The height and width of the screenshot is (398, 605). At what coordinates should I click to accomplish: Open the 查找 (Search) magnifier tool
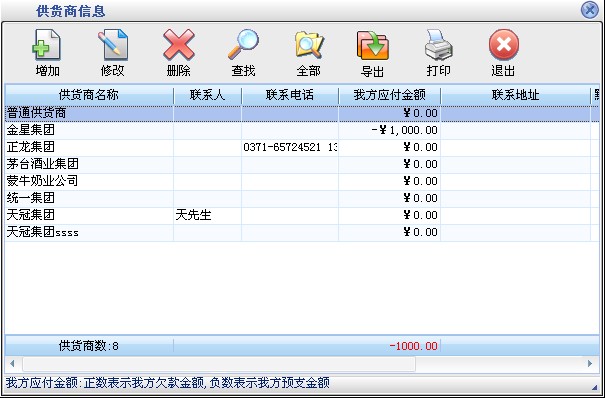tap(243, 52)
